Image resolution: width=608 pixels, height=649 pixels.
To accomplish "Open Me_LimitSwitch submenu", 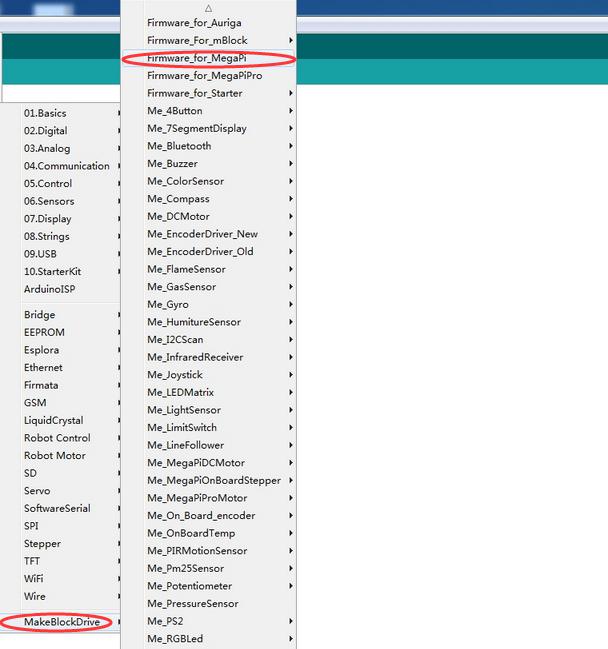I will pos(209,428).
